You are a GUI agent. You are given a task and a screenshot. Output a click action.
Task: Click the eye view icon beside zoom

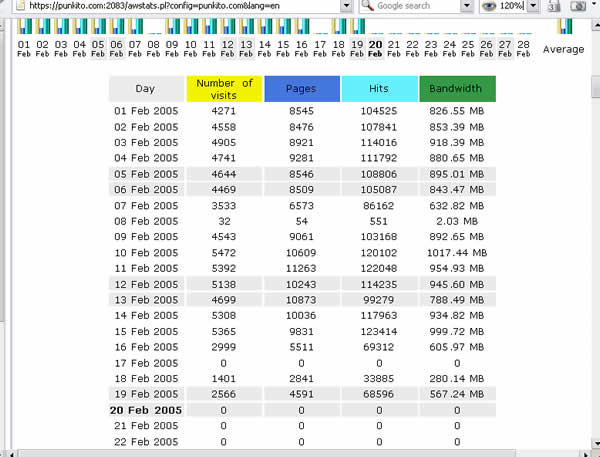click(489, 6)
